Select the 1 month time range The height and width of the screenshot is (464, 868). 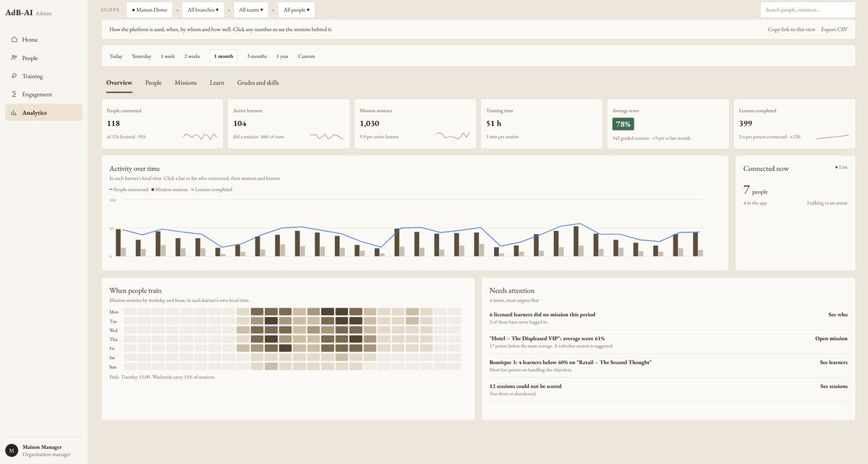[x=224, y=56]
